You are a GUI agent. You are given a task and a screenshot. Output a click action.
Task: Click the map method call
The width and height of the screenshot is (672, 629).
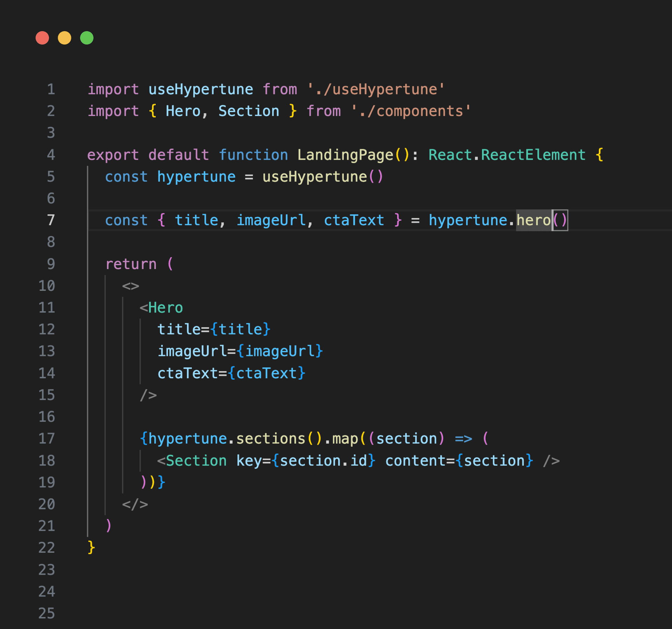click(x=345, y=438)
